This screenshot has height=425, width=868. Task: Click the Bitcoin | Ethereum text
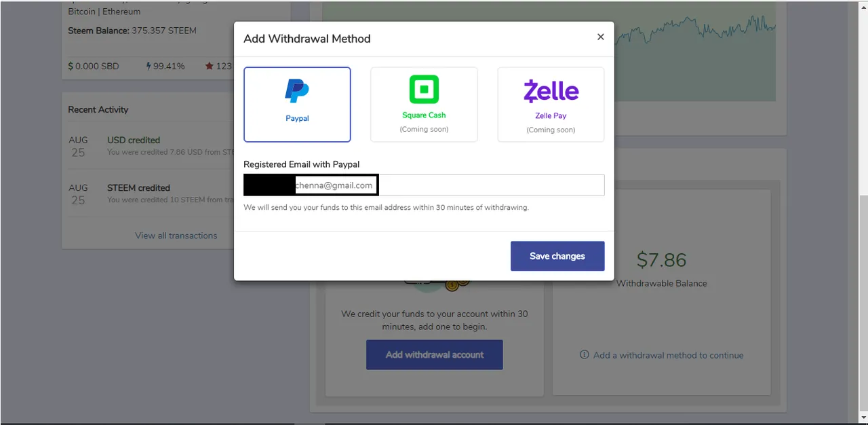104,12
